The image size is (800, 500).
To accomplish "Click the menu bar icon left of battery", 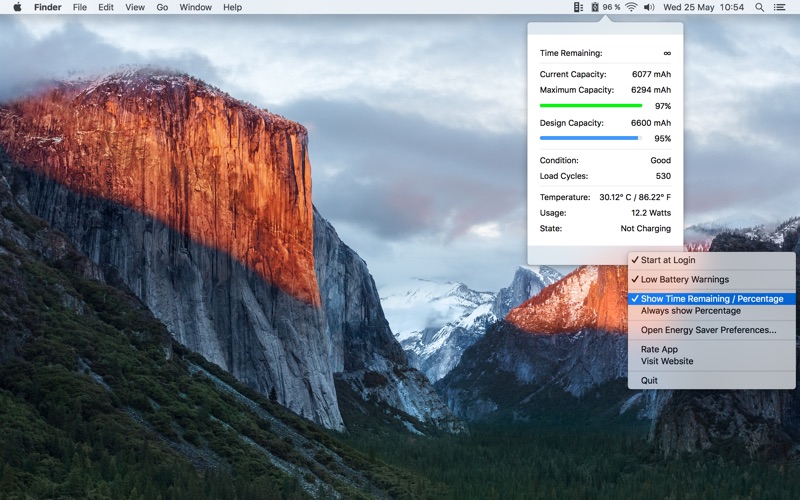I will click(x=578, y=7).
